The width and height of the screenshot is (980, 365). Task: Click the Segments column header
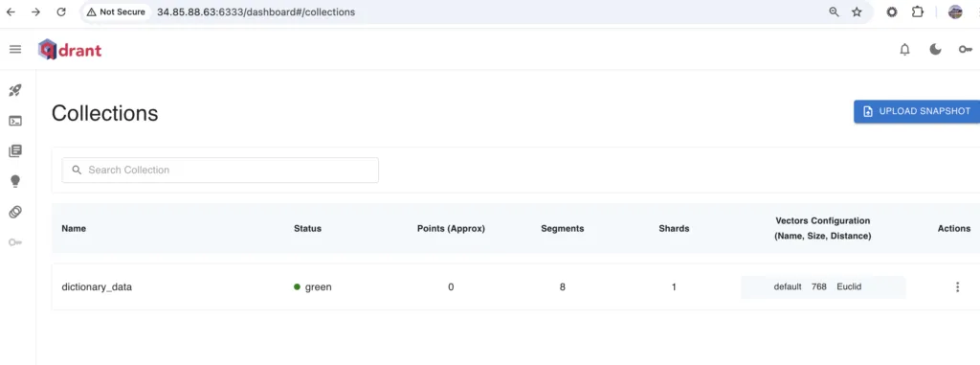click(563, 229)
